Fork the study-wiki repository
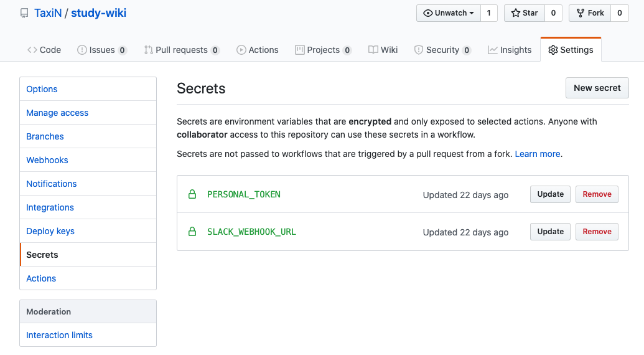 (x=589, y=13)
